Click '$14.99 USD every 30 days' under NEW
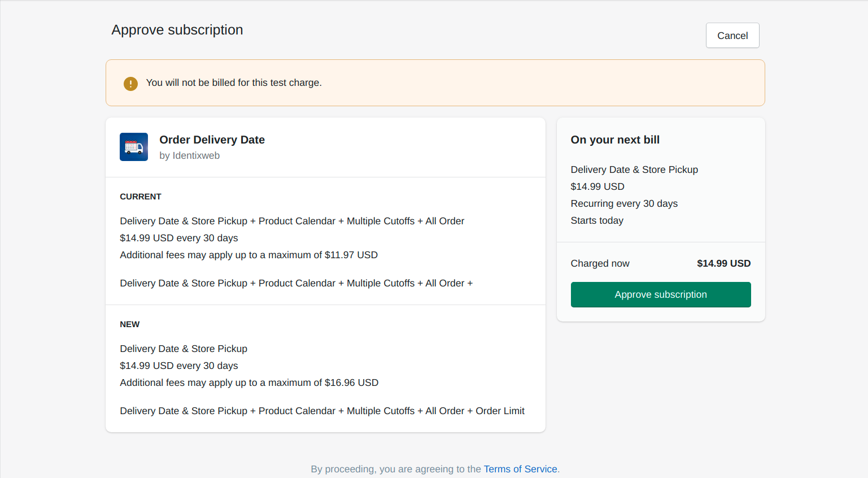The width and height of the screenshot is (868, 478). (179, 366)
